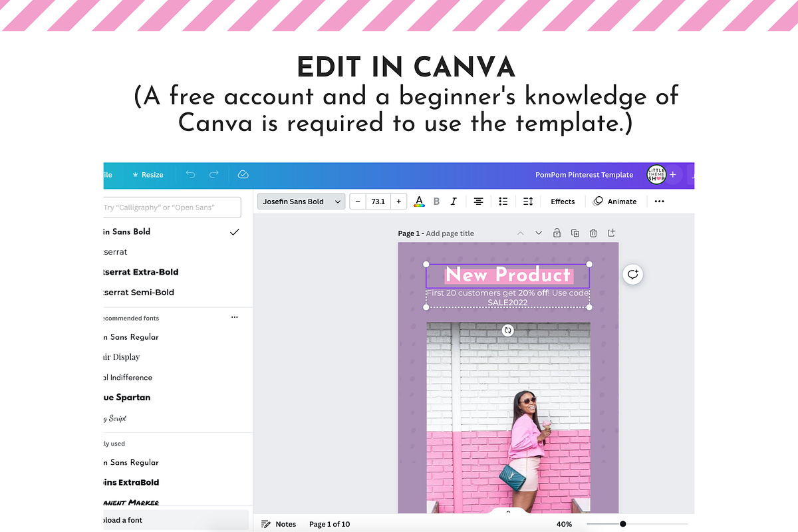Viewport: 798px width, 532px height.
Task: Click the duplicate page icon
Action: click(575, 233)
